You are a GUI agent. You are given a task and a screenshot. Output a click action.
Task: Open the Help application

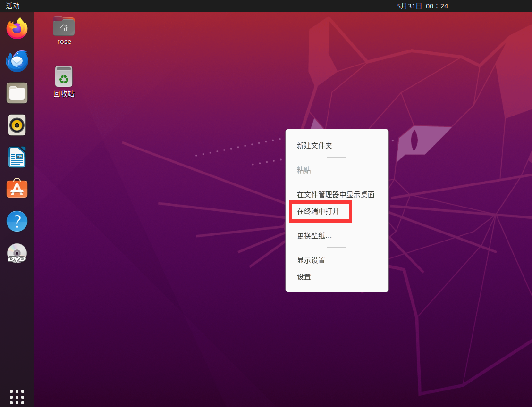(x=17, y=221)
